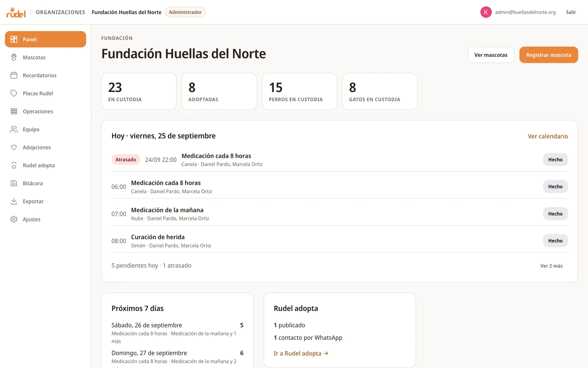Screen dimensions: 588x368
Task: Mark the 06:00 medication as Hecho
Action: tap(555, 186)
